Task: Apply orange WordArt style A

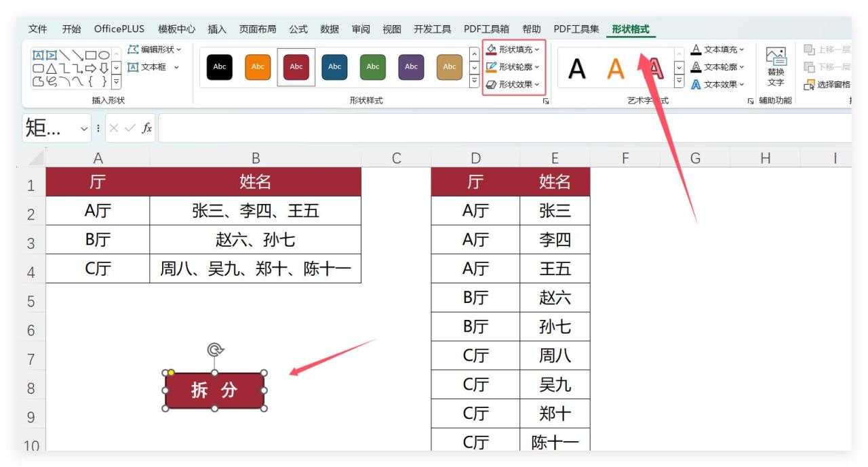Action: click(615, 68)
